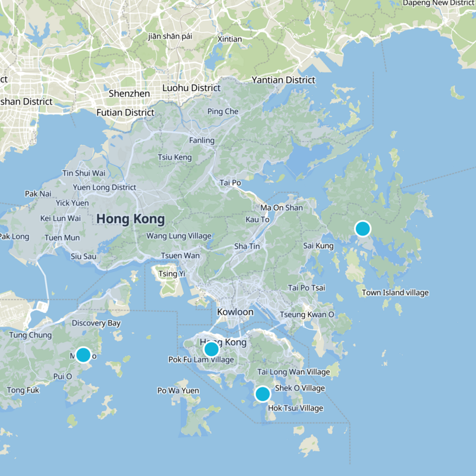Click the Tuen Mun label
The image size is (476, 476).
pyautogui.click(x=62, y=238)
